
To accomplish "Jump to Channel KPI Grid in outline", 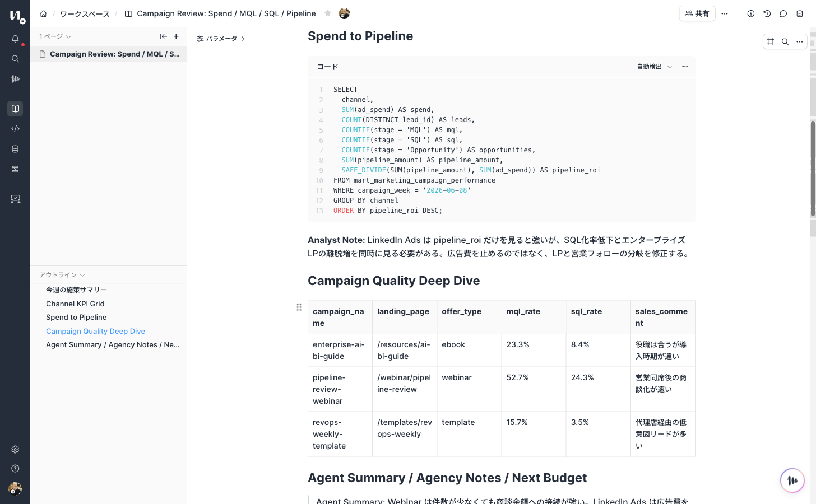I will (x=75, y=304).
